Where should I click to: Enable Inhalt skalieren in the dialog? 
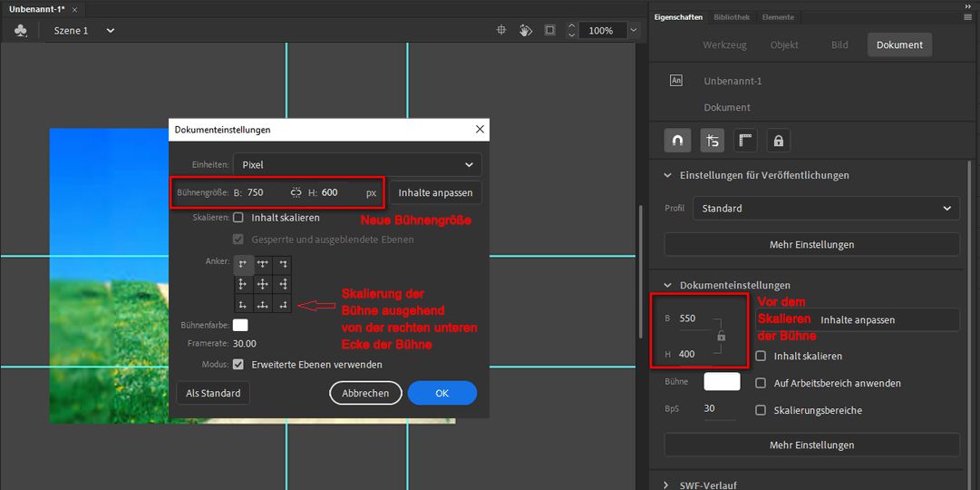238,218
